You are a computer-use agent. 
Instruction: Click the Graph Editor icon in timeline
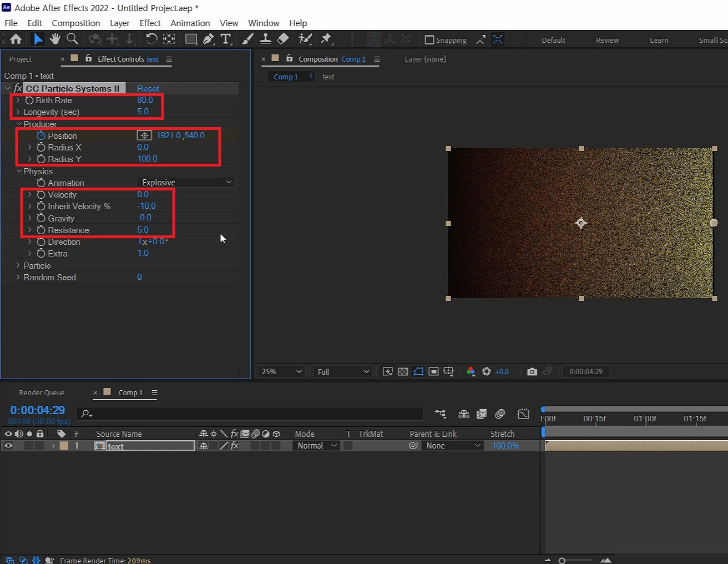point(523,414)
